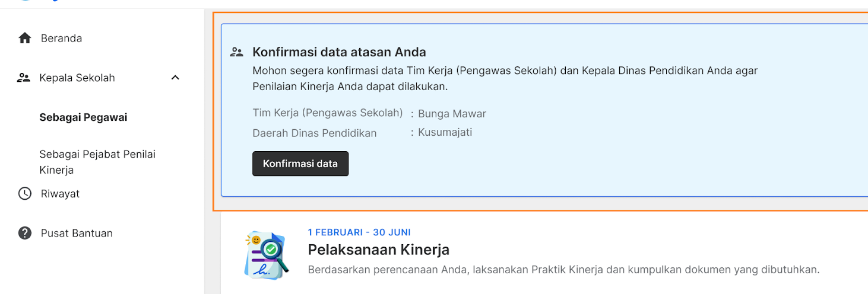Image resolution: width=868 pixels, height=294 pixels.
Task: Open the Riwayat menu label
Action: [x=60, y=194]
